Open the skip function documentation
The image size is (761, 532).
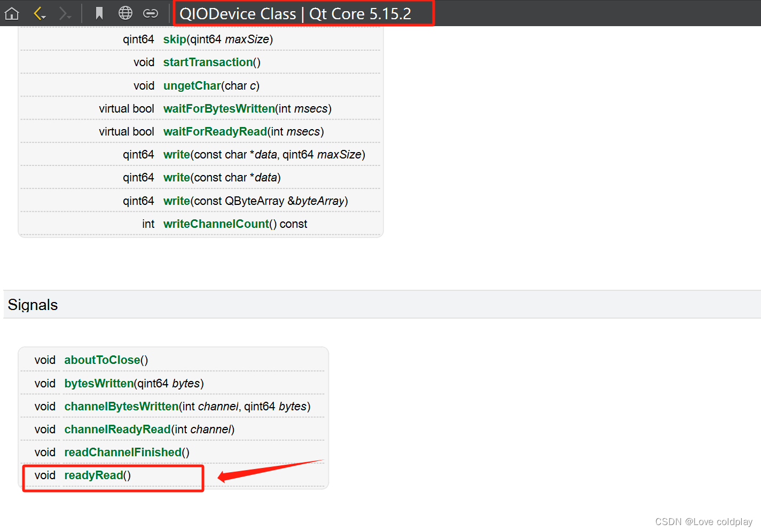point(175,39)
